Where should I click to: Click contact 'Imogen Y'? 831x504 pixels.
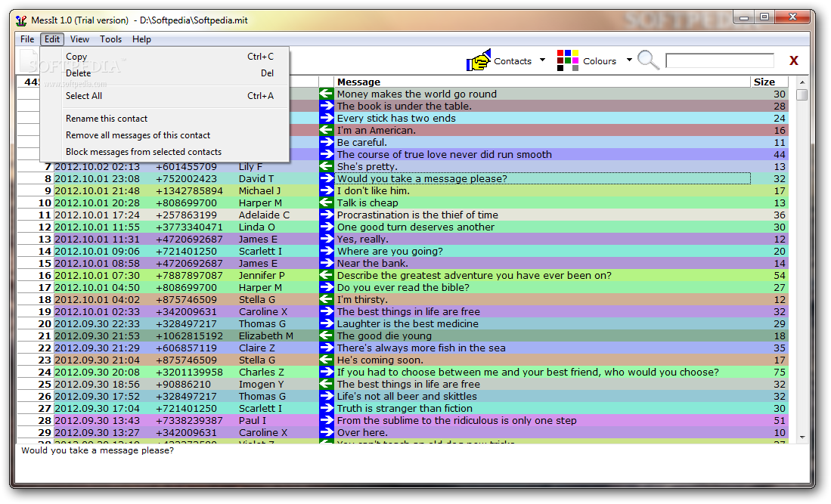pyautogui.click(x=261, y=385)
